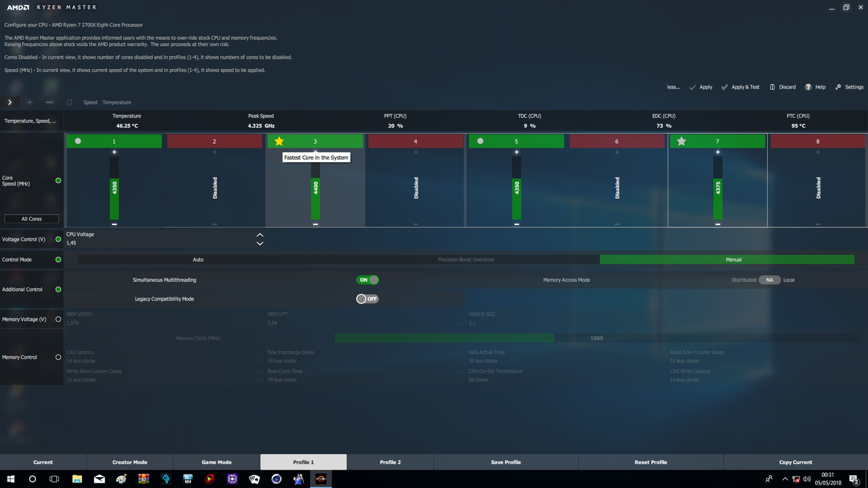Select Precision Boost Overdrive mode
Image resolution: width=868 pixels, height=488 pixels.
pos(465,260)
